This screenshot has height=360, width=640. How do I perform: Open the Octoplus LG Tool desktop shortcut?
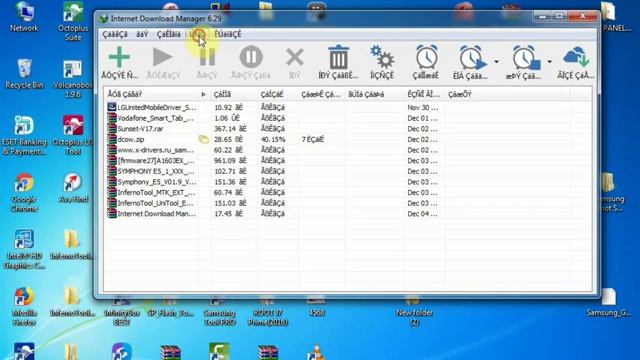tap(73, 136)
